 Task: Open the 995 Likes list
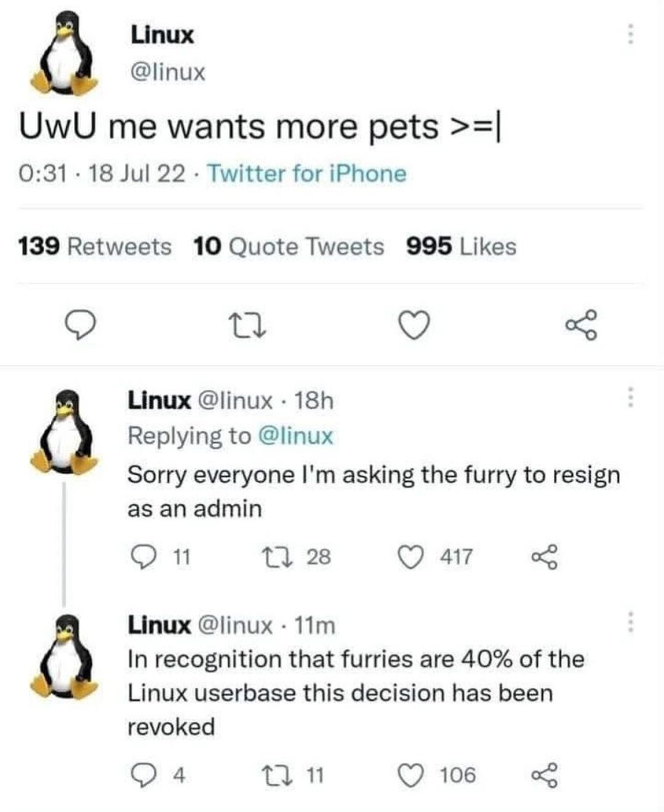pos(462,247)
